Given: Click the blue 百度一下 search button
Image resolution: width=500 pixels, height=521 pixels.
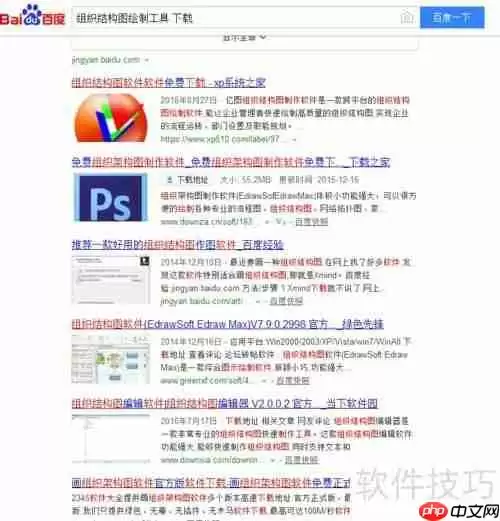Looking at the screenshot, I should tap(452, 18).
